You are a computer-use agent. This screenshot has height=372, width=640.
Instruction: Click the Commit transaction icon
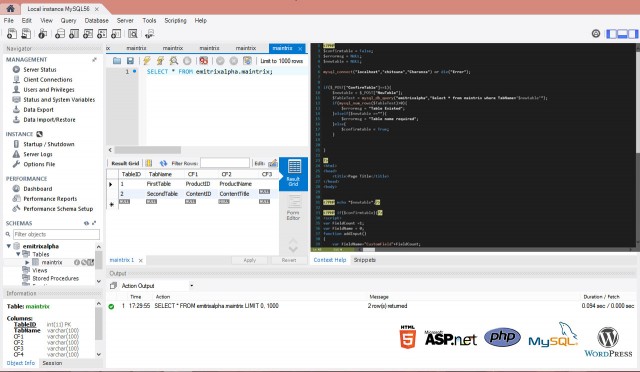[x=220, y=61]
